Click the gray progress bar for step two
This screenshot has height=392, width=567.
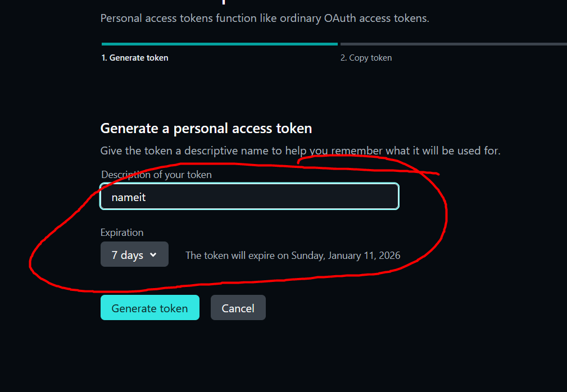point(453,44)
